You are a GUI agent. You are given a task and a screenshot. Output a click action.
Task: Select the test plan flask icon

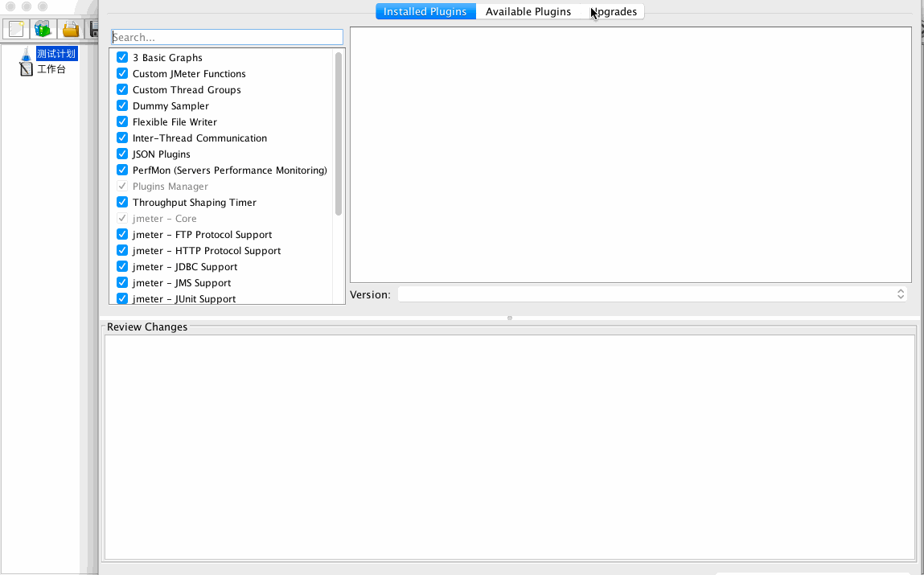26,54
